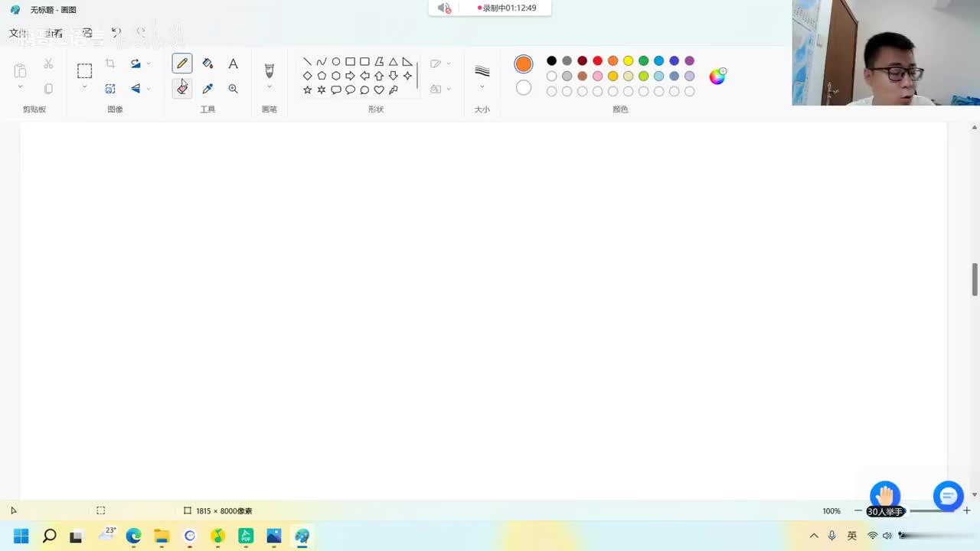Click the Copy icon
Viewport: 980px width, 551px height.
tap(48, 89)
